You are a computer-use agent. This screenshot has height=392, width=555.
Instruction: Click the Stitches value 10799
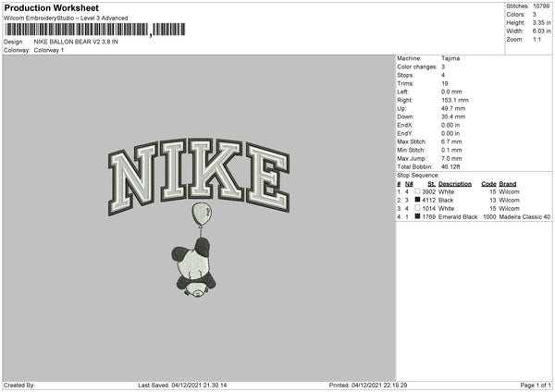(x=541, y=6)
